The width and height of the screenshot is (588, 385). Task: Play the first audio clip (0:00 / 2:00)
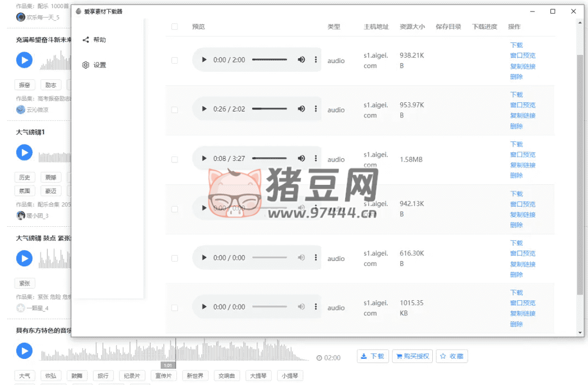pos(204,60)
